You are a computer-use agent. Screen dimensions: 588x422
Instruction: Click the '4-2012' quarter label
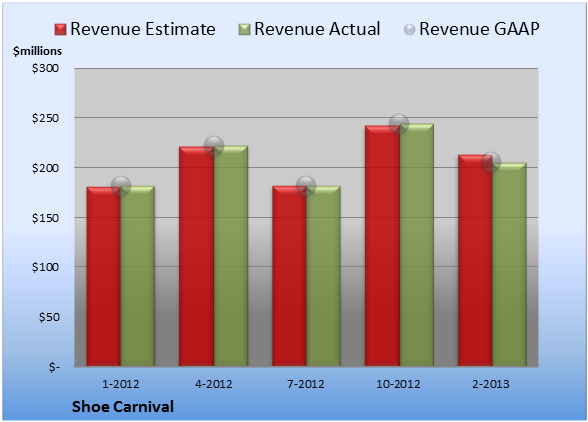tap(214, 384)
